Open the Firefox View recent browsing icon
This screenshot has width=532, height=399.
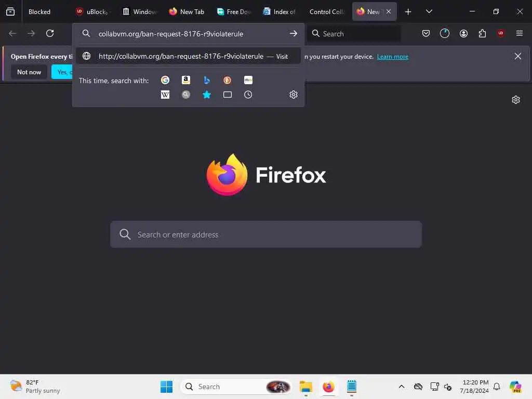coord(10,11)
